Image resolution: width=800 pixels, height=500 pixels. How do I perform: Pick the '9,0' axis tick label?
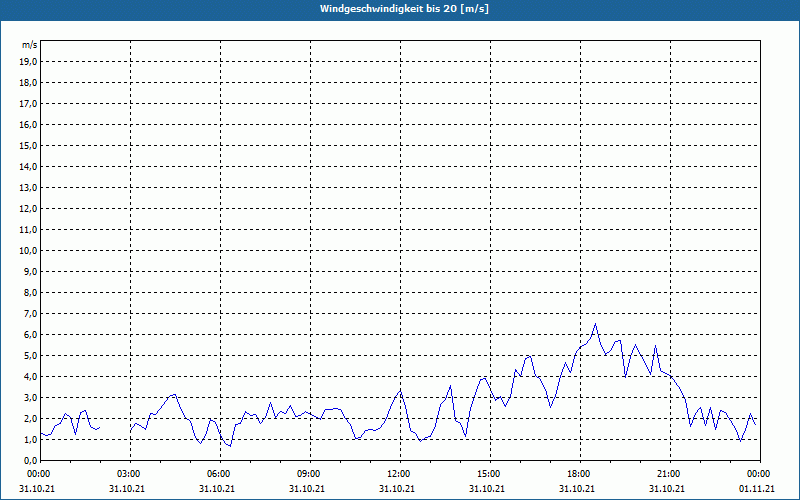(x=30, y=271)
